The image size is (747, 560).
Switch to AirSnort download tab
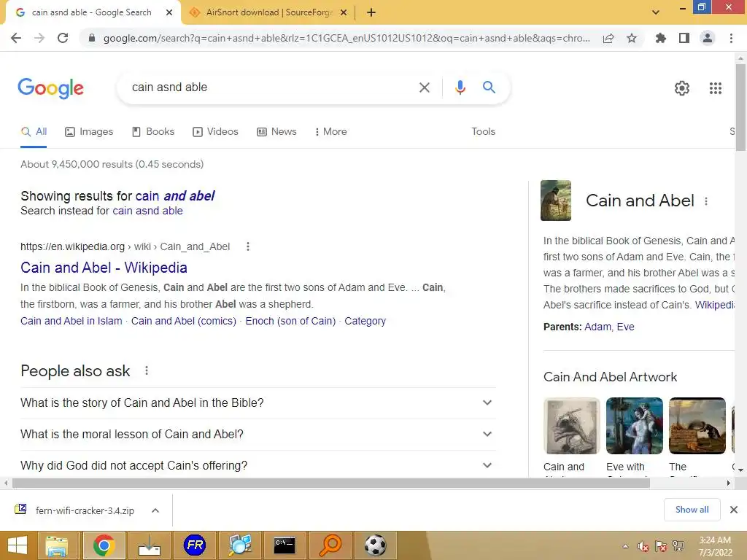[x=268, y=13]
